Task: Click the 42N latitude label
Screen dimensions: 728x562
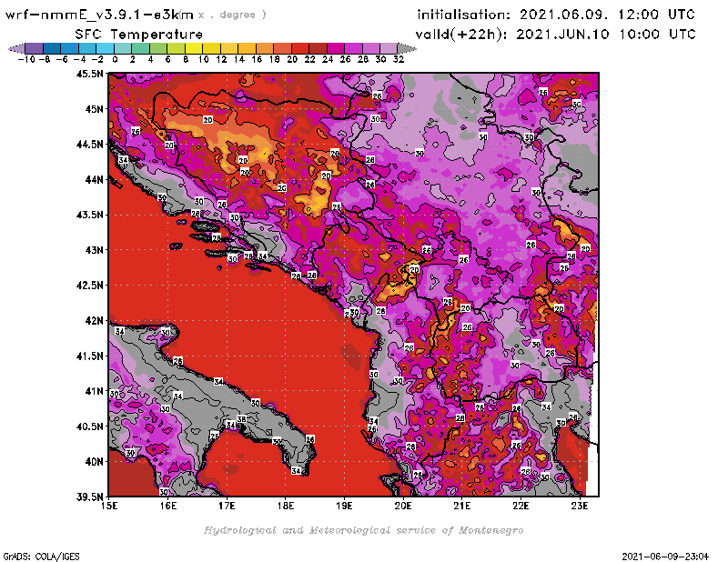Action: pos(95,321)
